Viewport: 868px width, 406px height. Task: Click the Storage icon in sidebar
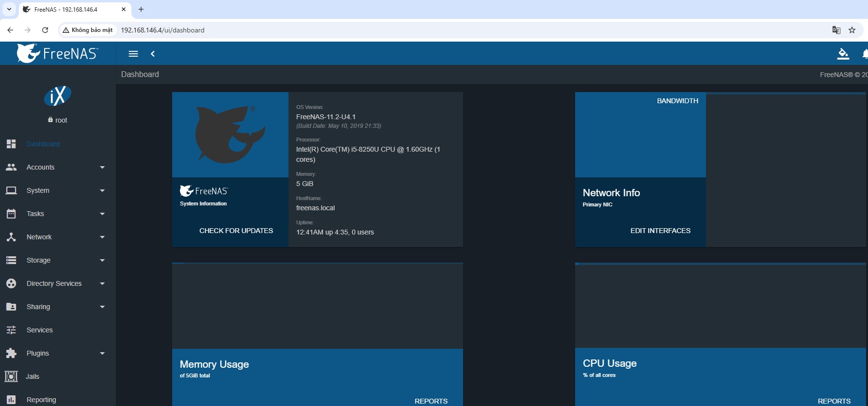[x=11, y=260]
